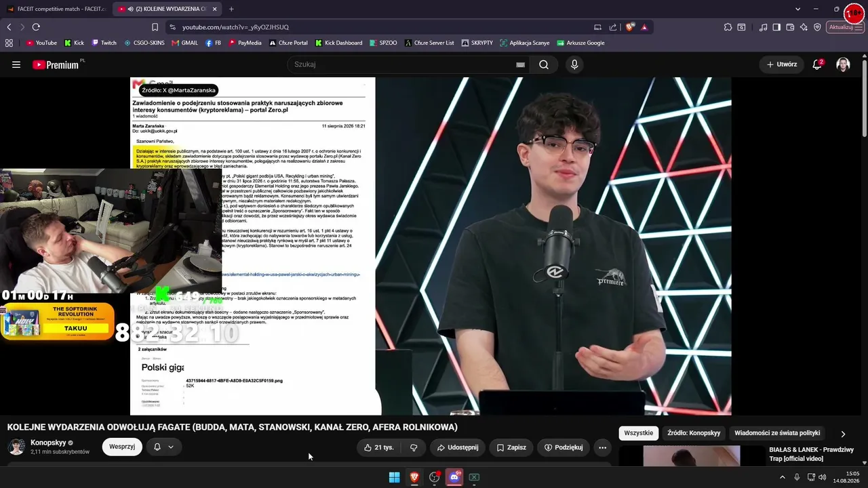Screen dimensions: 868x488
Task: Click the browser address bar URL
Action: pyautogui.click(x=235, y=27)
